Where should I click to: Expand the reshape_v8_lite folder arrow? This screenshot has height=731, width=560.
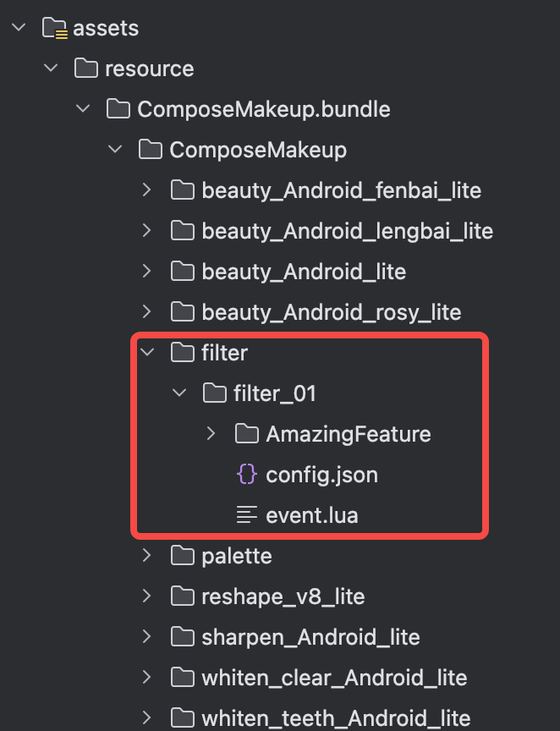[x=147, y=596]
